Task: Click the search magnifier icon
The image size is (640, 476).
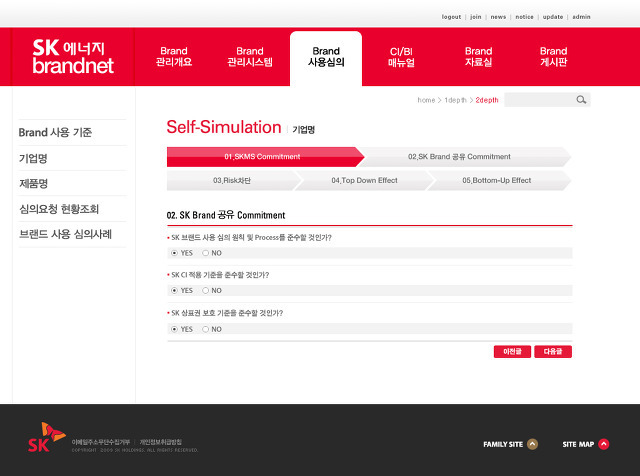Action: (581, 100)
